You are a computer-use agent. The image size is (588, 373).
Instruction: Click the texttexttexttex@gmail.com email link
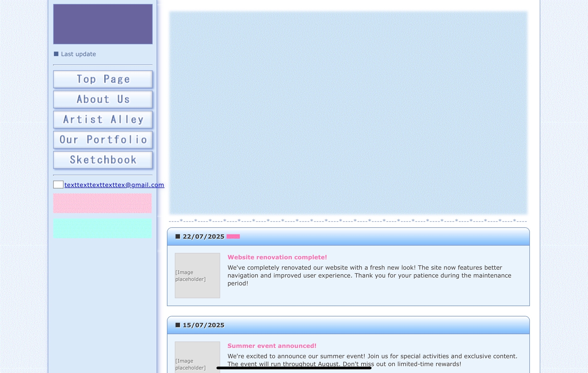pos(114,185)
